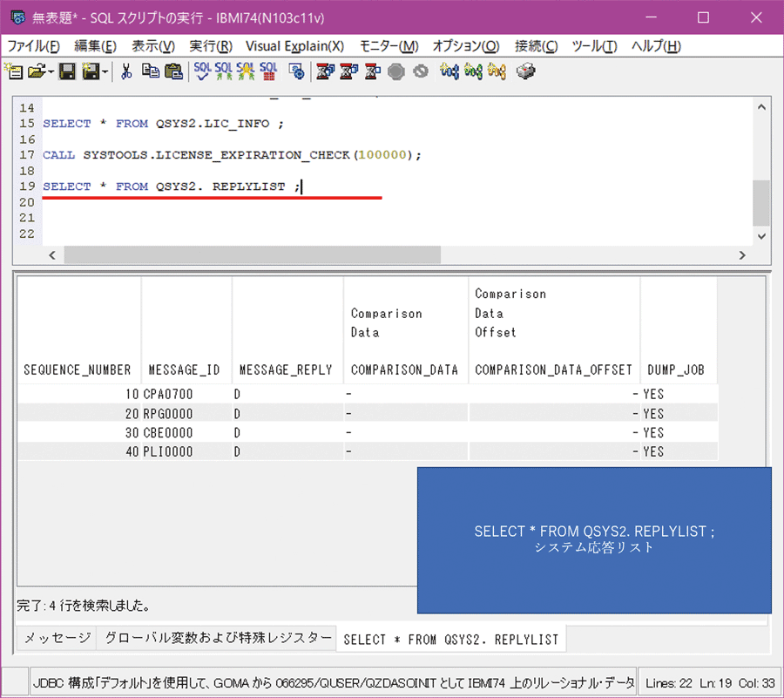The image size is (784, 698).
Task: Click the first red hourglass run icon
Action: tap(324, 71)
